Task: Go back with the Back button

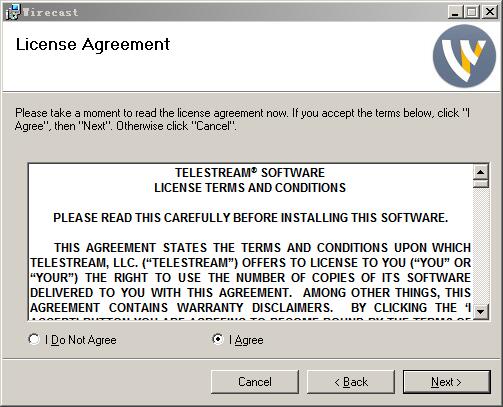Action: tap(351, 382)
